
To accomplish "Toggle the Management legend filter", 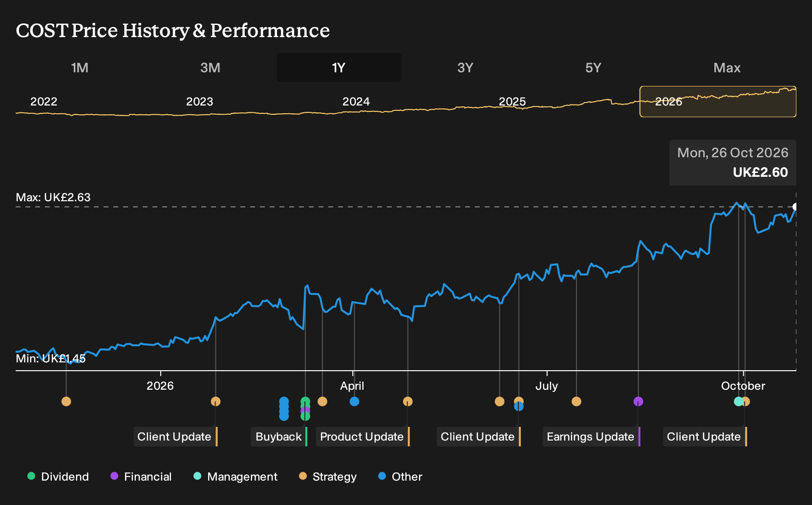I will point(235,477).
